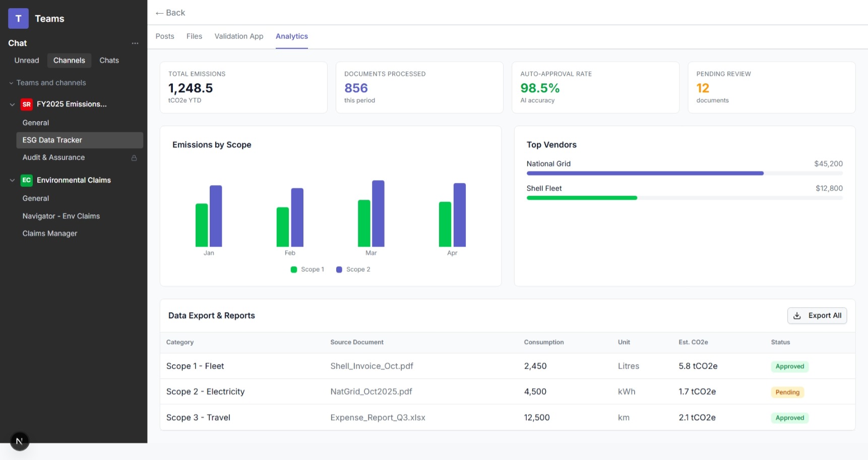Click the N avatar in the bottom corner

pos(19,441)
